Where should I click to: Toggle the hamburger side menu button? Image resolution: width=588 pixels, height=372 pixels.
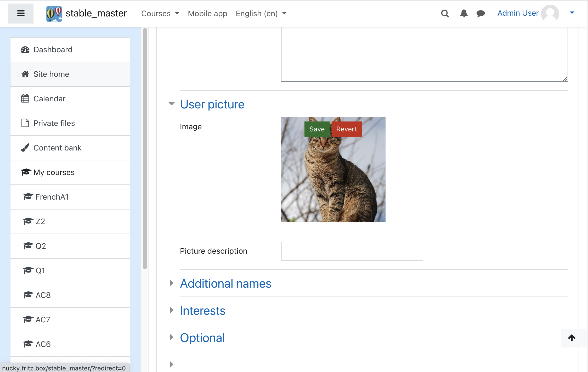pos(21,13)
